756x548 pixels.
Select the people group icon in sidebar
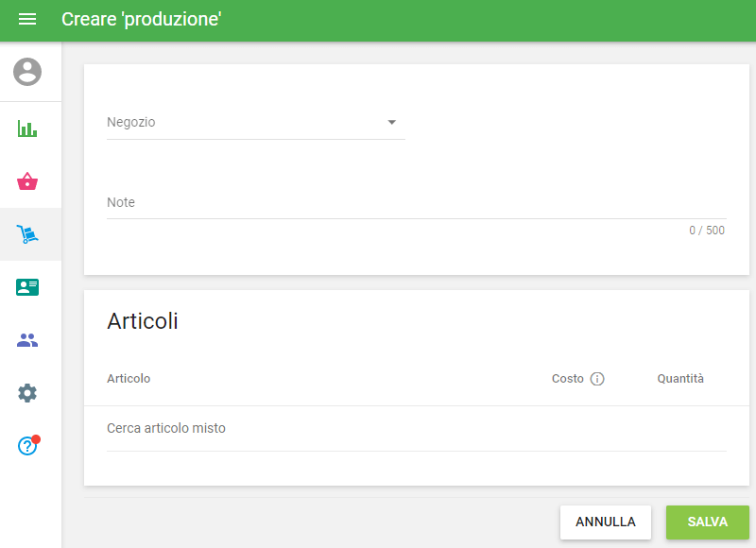(27, 340)
